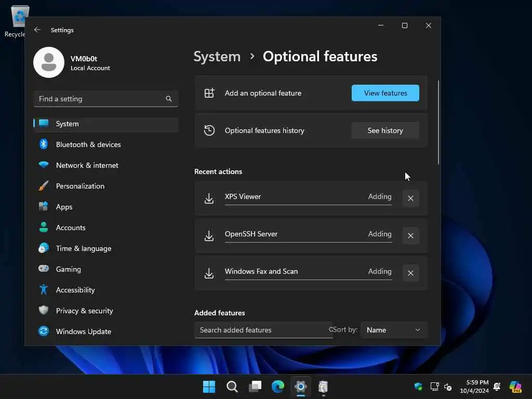
Task: Click the taskbar app right of Settings
Action: tap(323, 387)
